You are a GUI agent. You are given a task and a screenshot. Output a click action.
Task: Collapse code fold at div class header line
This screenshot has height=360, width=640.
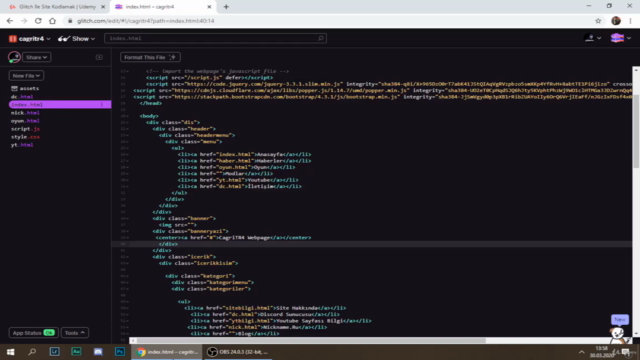click(126, 129)
